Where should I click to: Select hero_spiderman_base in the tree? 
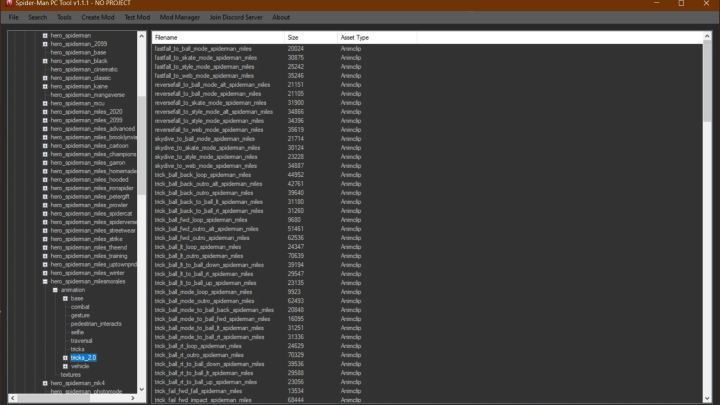[x=78, y=52]
